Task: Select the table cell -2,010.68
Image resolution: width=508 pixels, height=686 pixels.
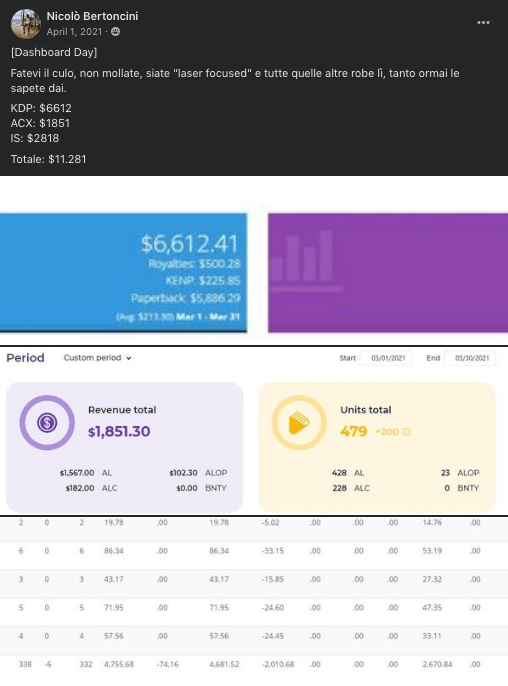Action: click(x=277, y=664)
